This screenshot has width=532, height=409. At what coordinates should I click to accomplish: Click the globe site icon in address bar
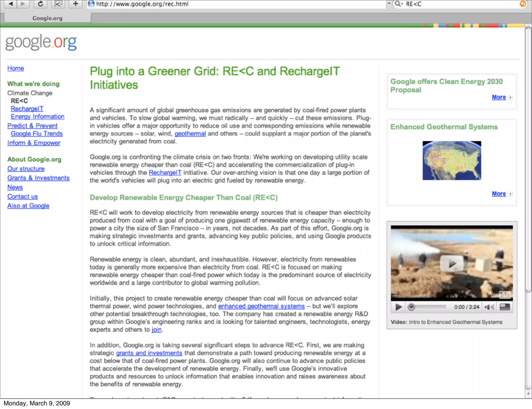pos(91,4)
